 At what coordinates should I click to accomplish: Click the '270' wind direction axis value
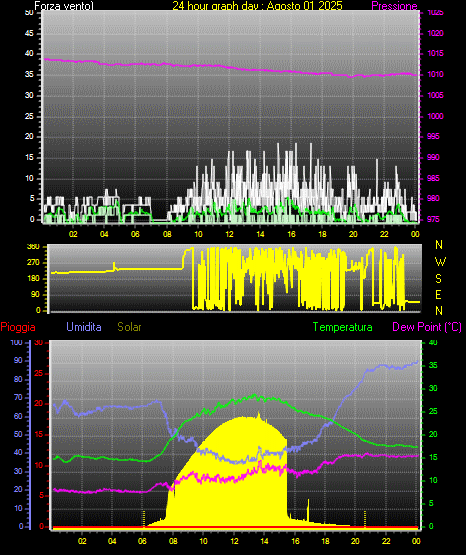33,263
